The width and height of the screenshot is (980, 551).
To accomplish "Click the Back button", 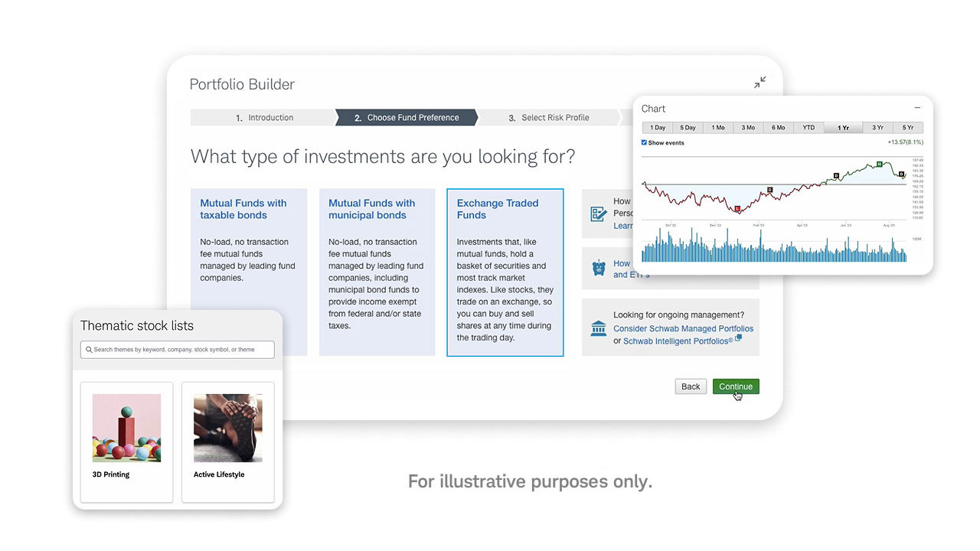I will coord(690,386).
